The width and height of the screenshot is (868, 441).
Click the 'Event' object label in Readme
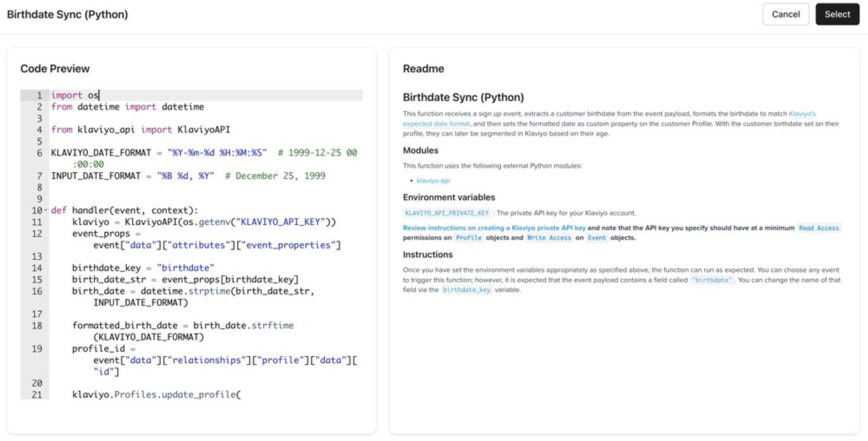[597, 238]
